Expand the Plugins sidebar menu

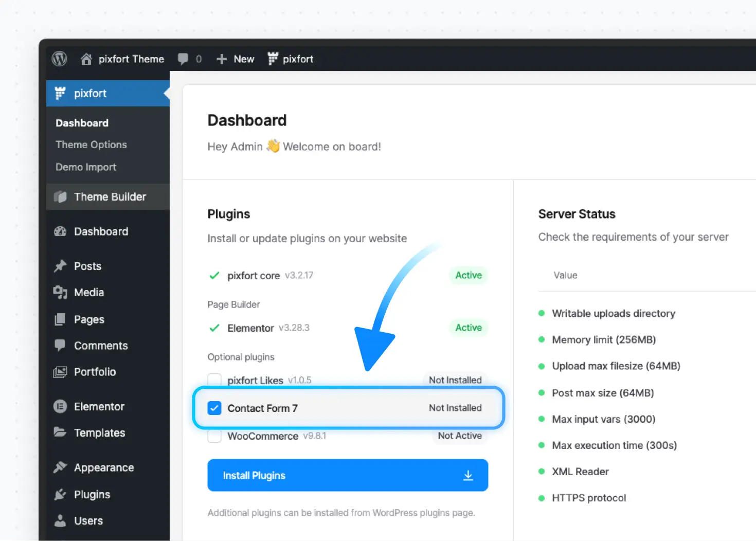click(x=92, y=494)
